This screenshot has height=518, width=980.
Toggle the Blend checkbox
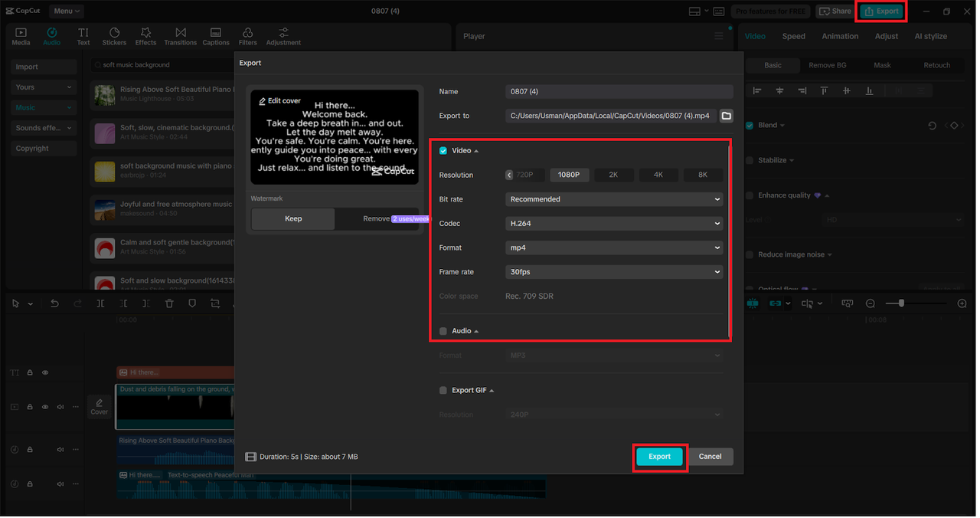[750, 126]
